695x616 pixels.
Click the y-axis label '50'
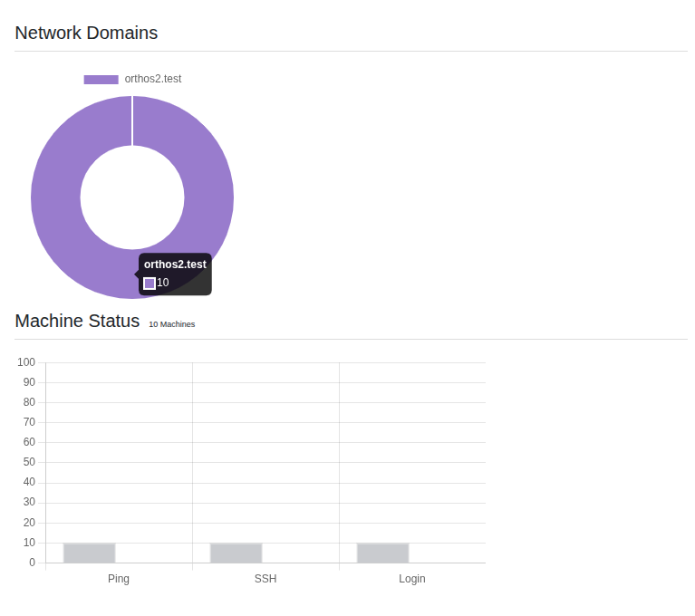(29, 462)
